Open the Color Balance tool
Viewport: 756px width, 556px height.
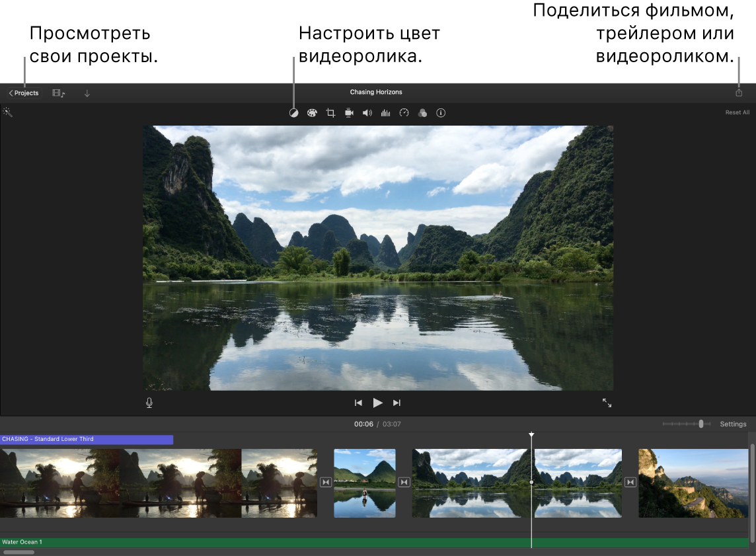[294, 112]
